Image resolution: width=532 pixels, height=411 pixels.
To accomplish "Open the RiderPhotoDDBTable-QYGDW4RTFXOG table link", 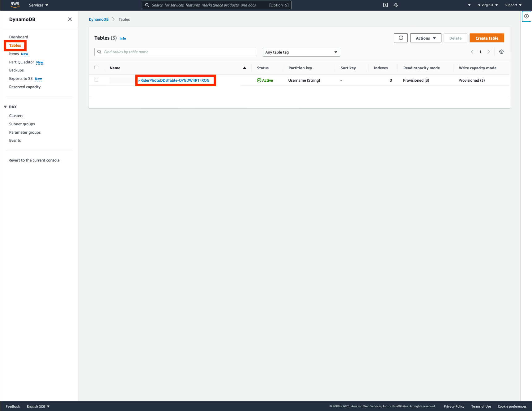I will [175, 80].
